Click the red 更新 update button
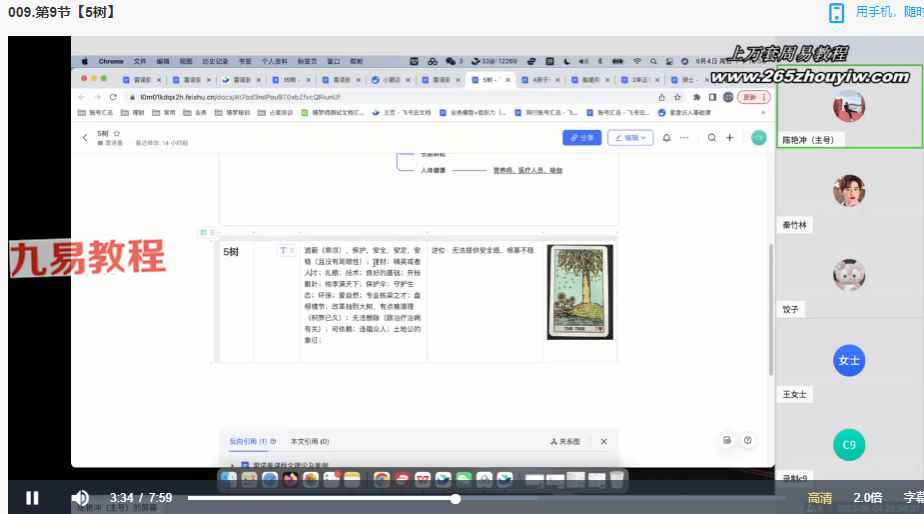Screen dimensions: 924x514 tap(754, 97)
